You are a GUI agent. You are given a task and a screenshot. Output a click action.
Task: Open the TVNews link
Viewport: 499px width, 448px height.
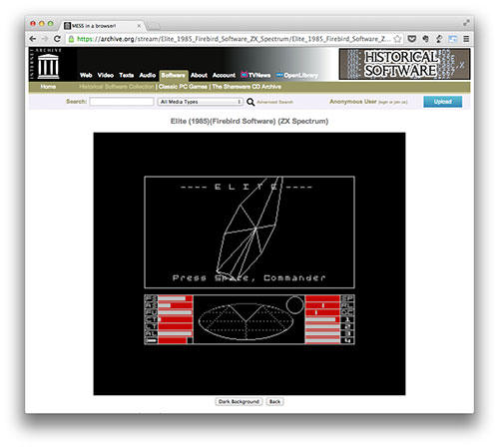255,75
